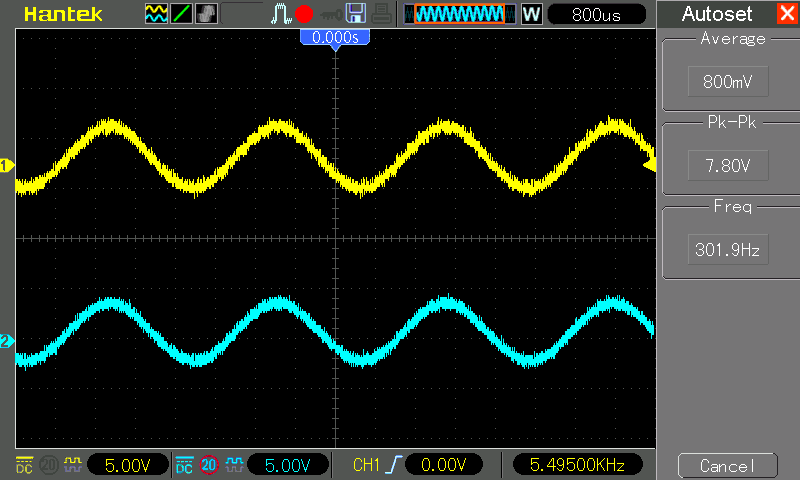Select the green diagonal line icon

(181, 14)
